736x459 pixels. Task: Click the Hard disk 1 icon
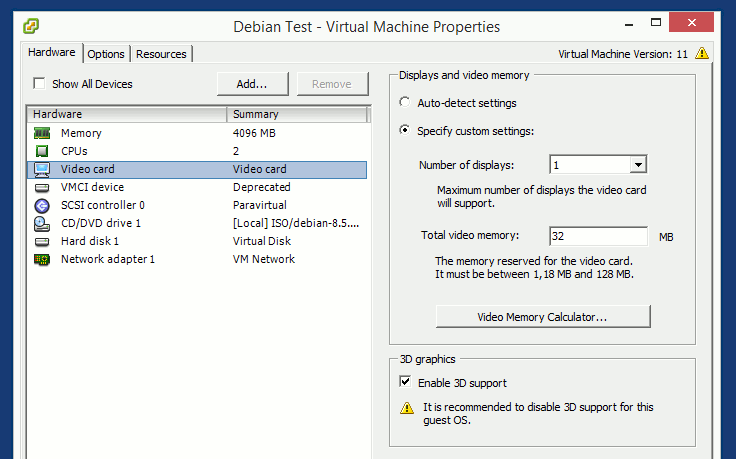[x=42, y=242]
